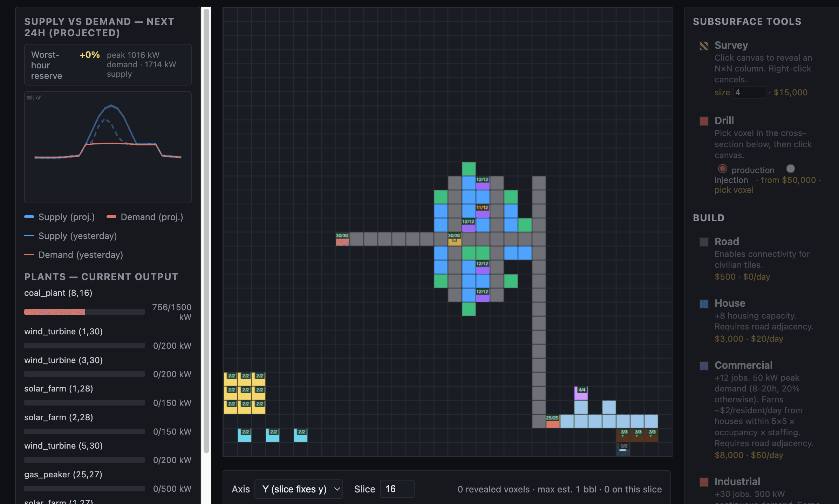Click the Survey '$15,000' cost

(x=790, y=93)
